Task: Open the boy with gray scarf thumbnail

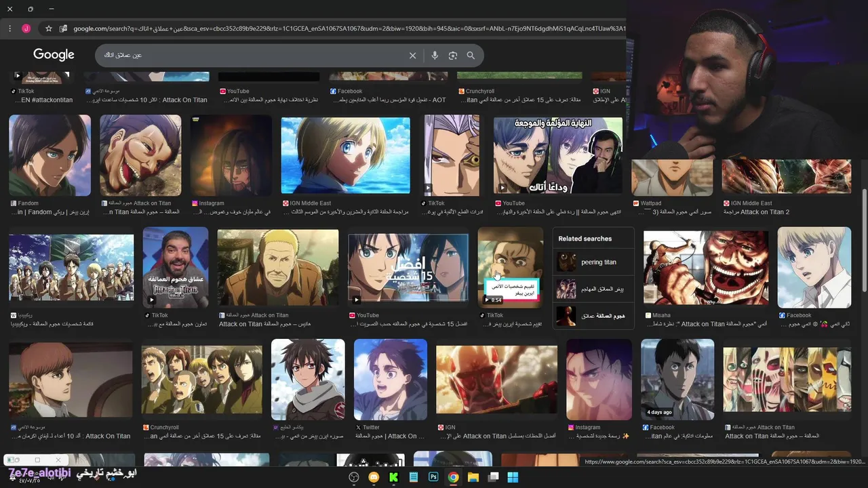Action: click(x=308, y=380)
